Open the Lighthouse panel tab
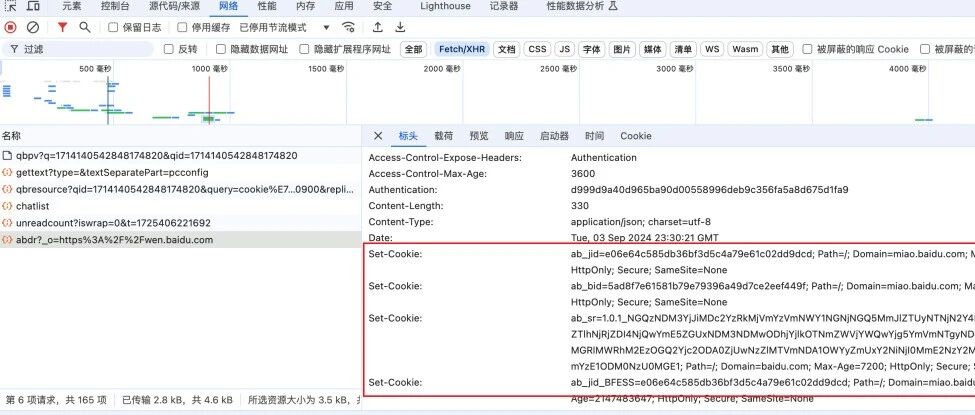This screenshot has width=975, height=415. coord(445,6)
